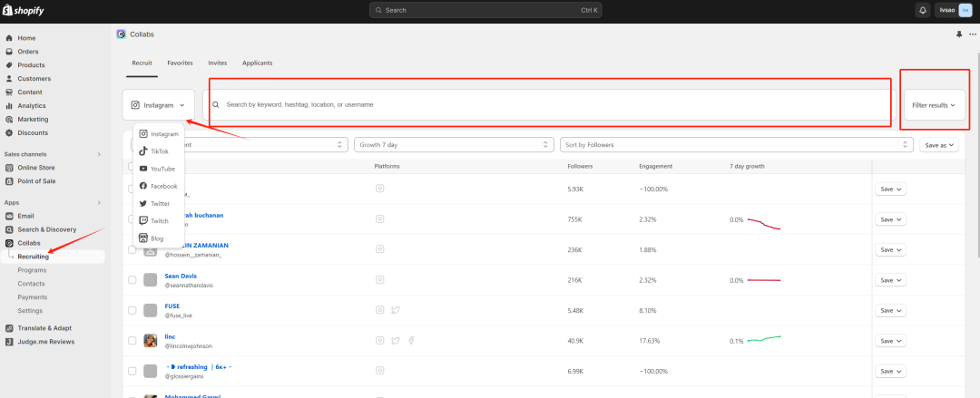Open Judge.me Reviews app
This screenshot has width=980, height=398.
(45, 342)
